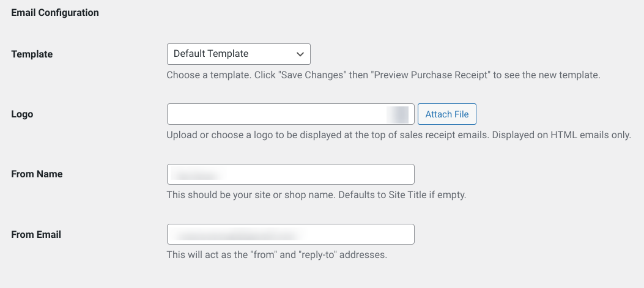The width and height of the screenshot is (644, 288).
Task: Click the "reply-to" addresses description
Action: tap(277, 255)
